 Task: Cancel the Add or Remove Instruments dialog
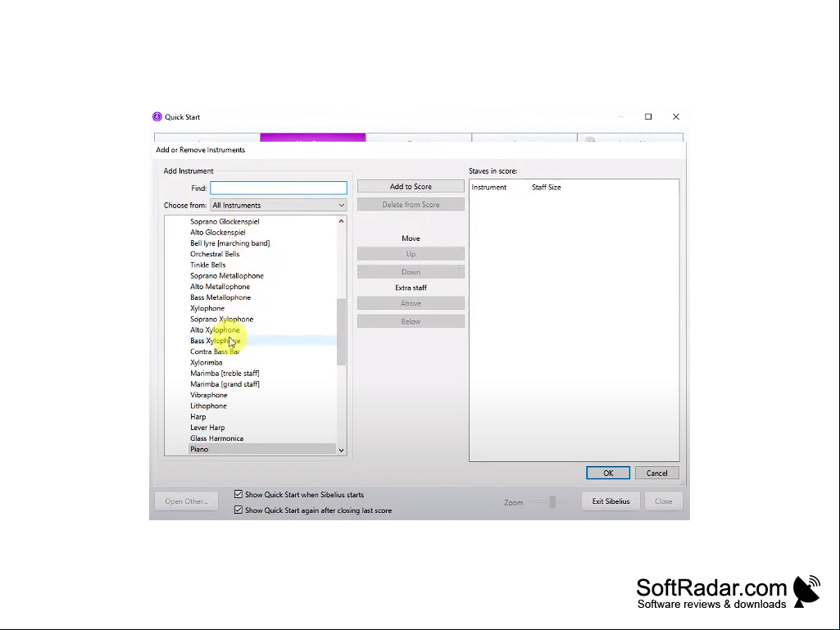tap(656, 473)
